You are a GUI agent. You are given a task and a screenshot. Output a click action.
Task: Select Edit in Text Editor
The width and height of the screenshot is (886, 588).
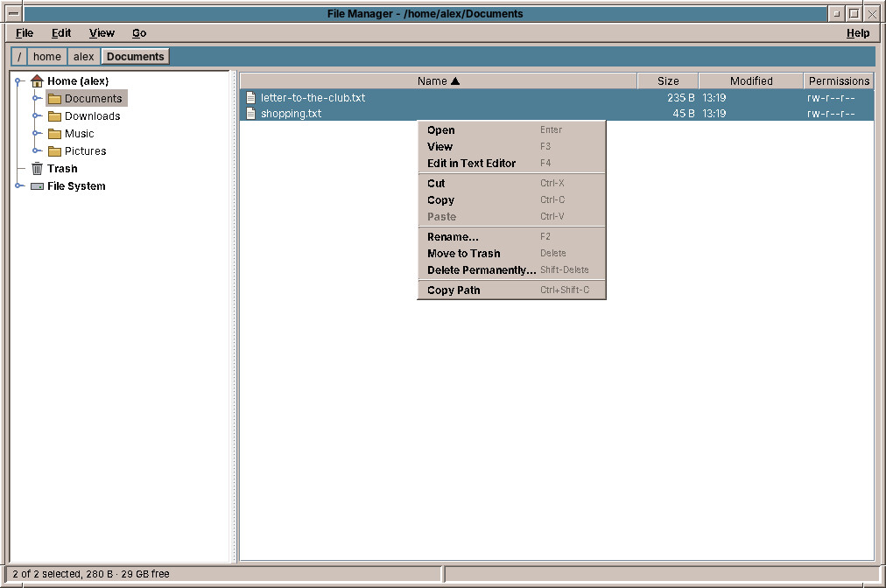[x=511, y=164]
